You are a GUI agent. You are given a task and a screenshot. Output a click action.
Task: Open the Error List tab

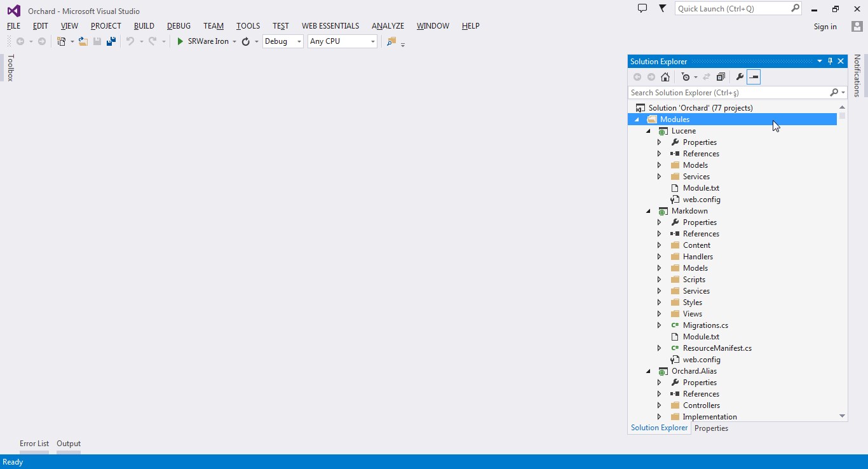[x=34, y=444]
